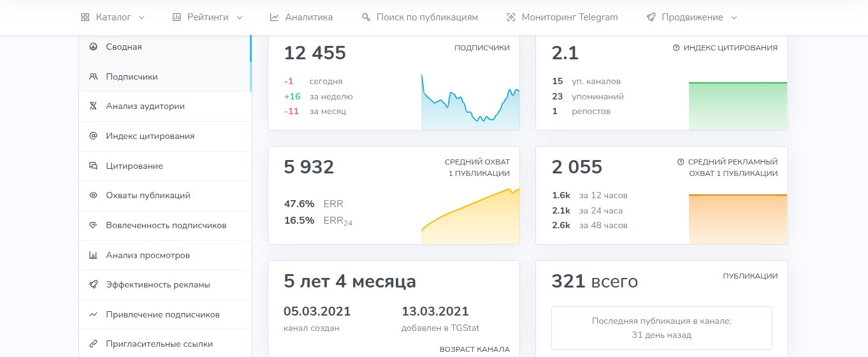Click the yellow average reach chart
The height and width of the screenshot is (357, 868).
[x=470, y=216]
